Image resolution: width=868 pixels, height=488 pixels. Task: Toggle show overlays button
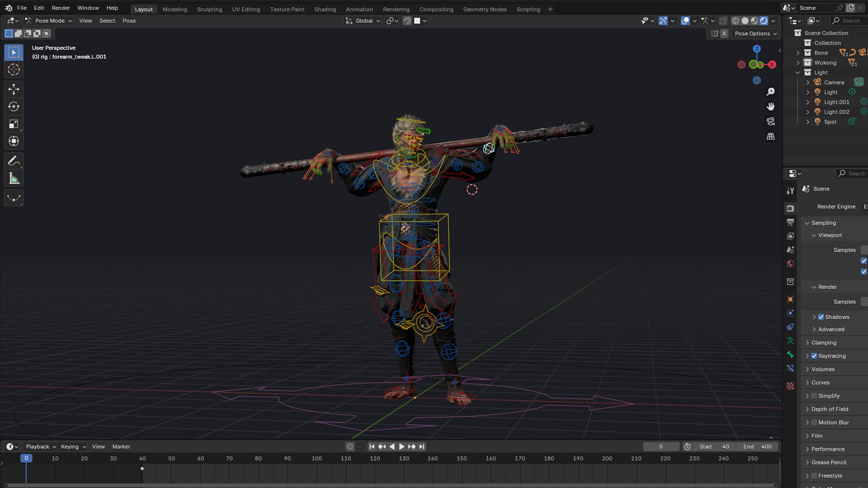[685, 21]
